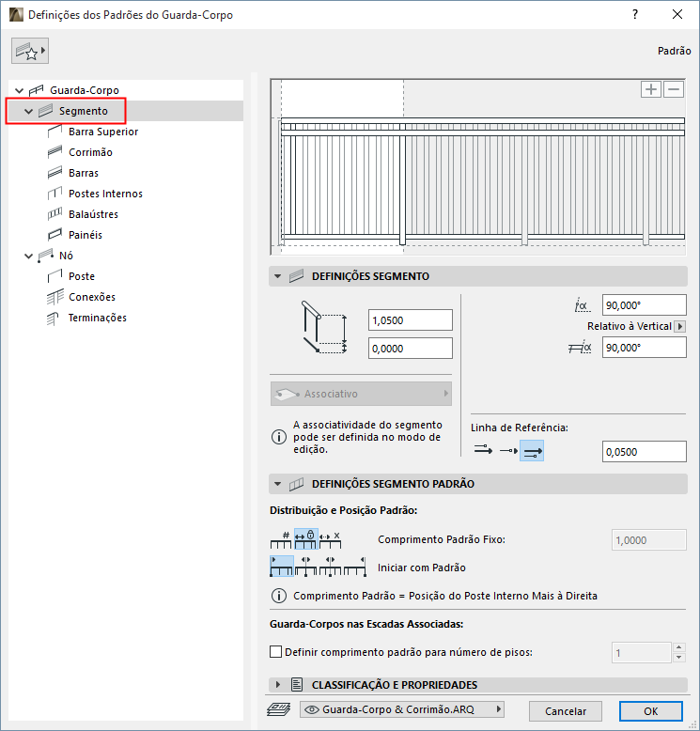Viewport: 700px width, 731px height.
Task: Open the Guarda-Corpo & Corrimão.ARQ layer dropdown
Action: [x=402, y=709]
